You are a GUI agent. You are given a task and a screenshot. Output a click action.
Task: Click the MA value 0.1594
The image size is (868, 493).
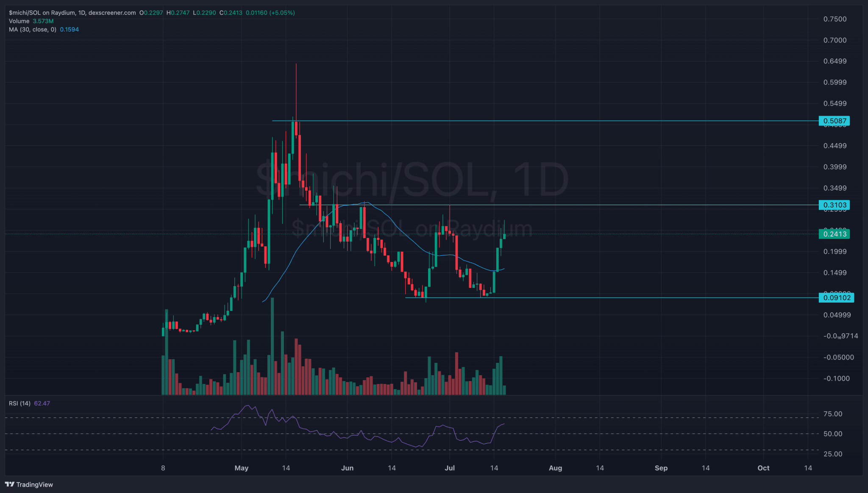[70, 30]
